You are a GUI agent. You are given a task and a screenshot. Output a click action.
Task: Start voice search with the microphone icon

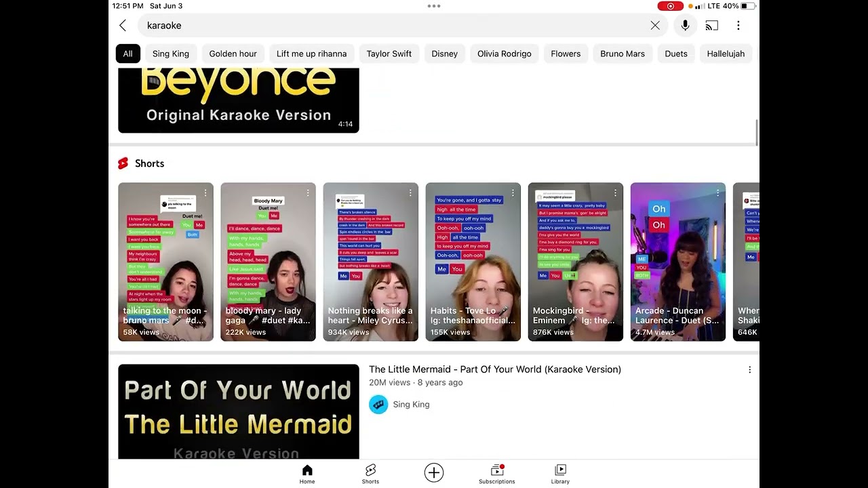coord(685,26)
